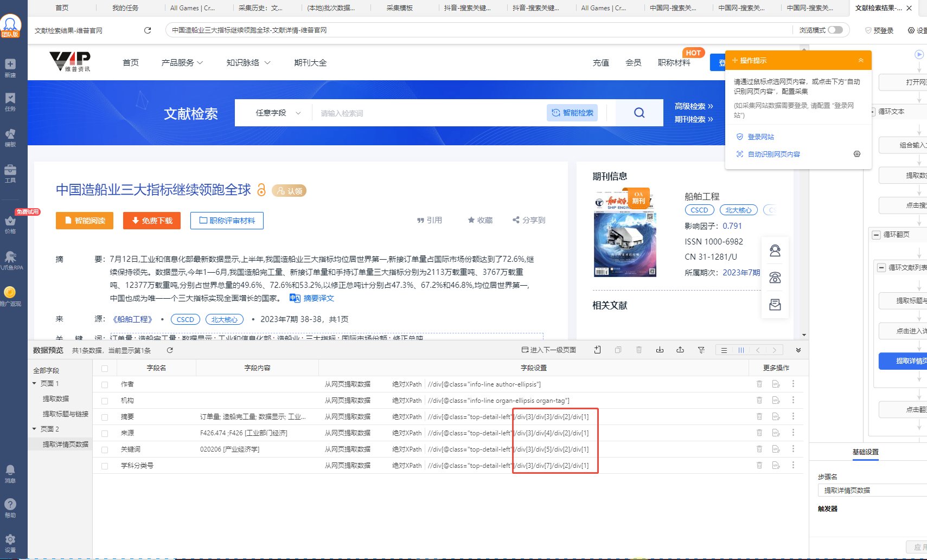Add a new field in data preview toolbar
Screen dimensions: 927x560
597,350
